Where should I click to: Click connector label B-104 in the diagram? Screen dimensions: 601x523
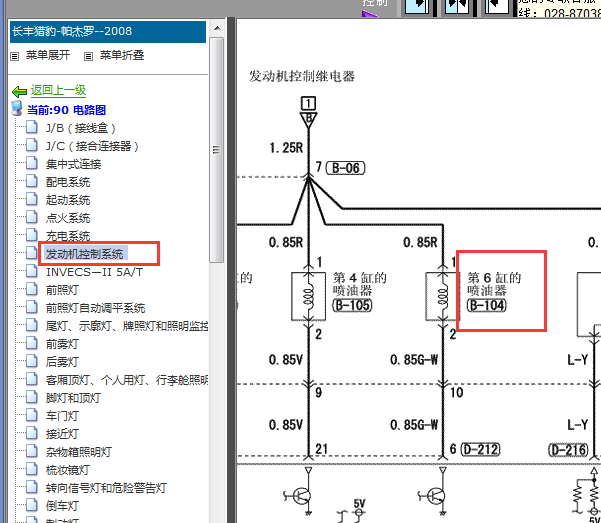(x=487, y=305)
